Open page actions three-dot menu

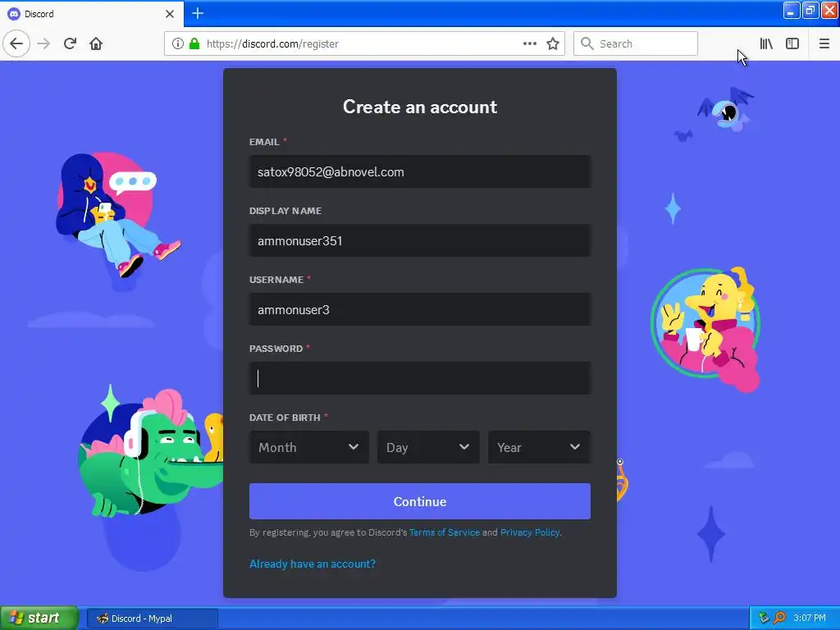click(x=529, y=43)
